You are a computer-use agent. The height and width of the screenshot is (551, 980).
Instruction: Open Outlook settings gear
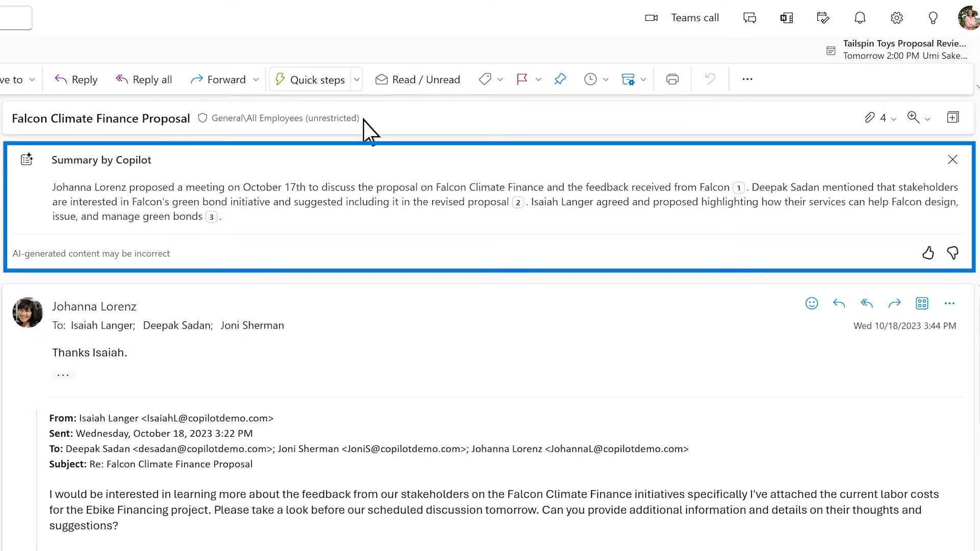click(x=897, y=17)
